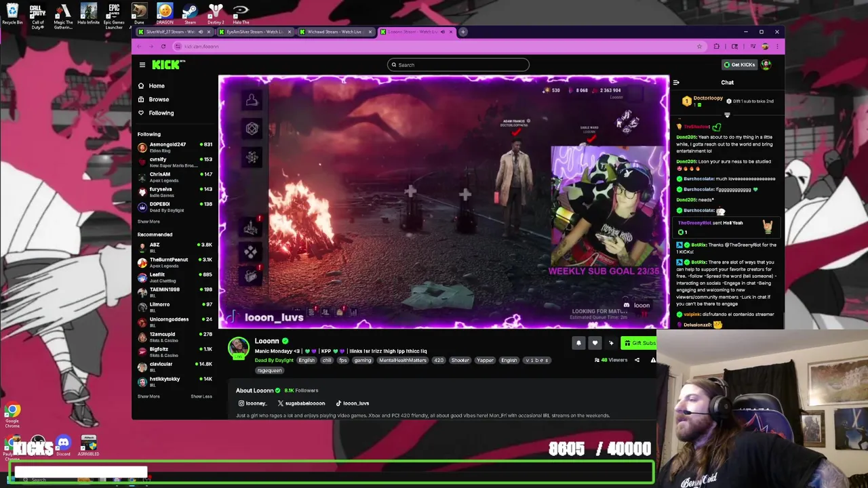Expand the chat leaderboard chevron
The image size is (868, 488).
[727, 115]
